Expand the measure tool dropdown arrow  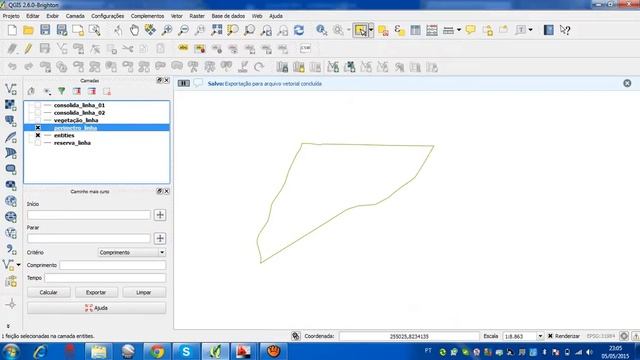[x=459, y=30]
